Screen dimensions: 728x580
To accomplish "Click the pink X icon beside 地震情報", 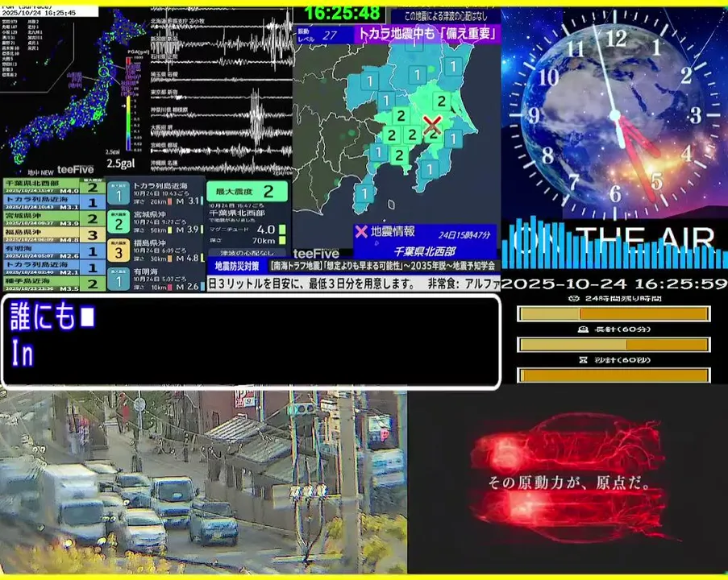I will pyautogui.click(x=360, y=231).
